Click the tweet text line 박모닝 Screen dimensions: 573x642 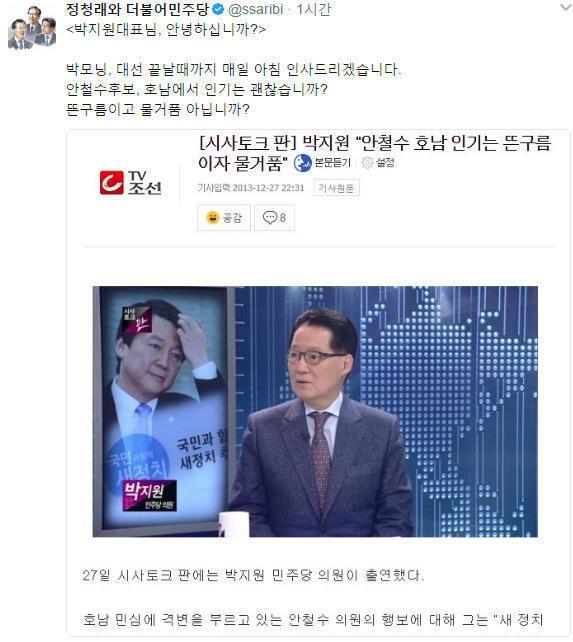coord(233,69)
